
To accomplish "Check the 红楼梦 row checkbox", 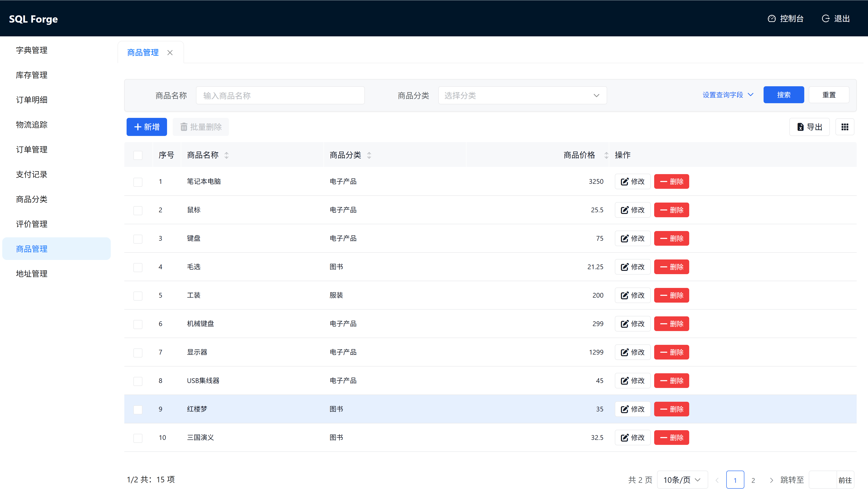I will click(x=138, y=409).
